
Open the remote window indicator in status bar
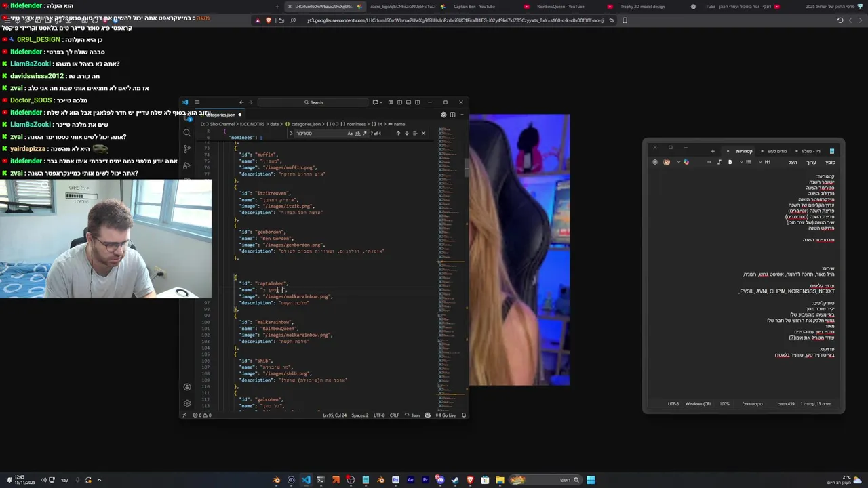[184, 415]
